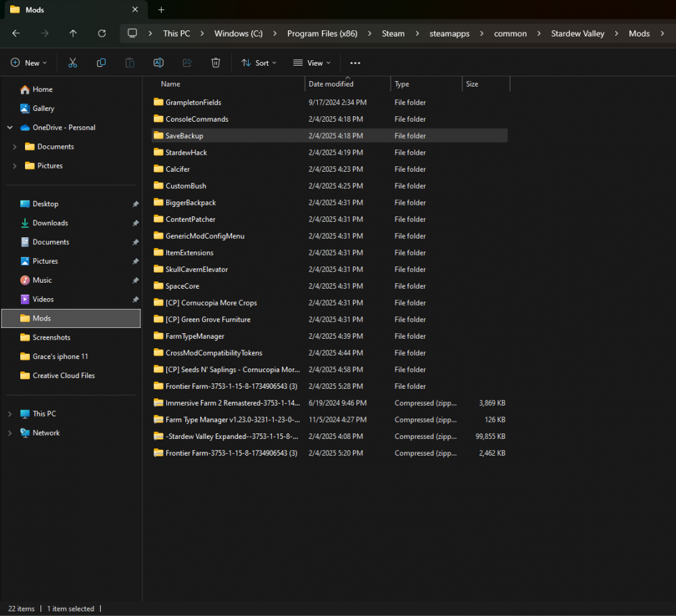The width and height of the screenshot is (676, 616).
Task: Open the New dropdown menu
Action: [28, 63]
